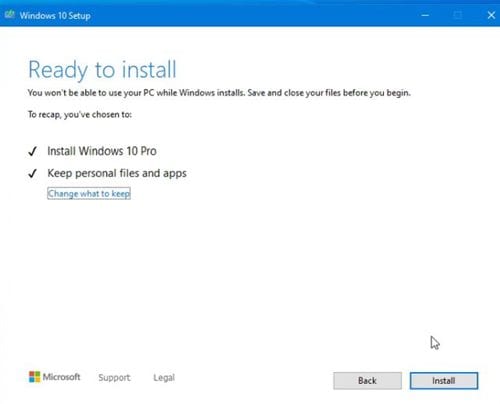Open the Support link
The image size is (500, 404).
click(x=114, y=378)
